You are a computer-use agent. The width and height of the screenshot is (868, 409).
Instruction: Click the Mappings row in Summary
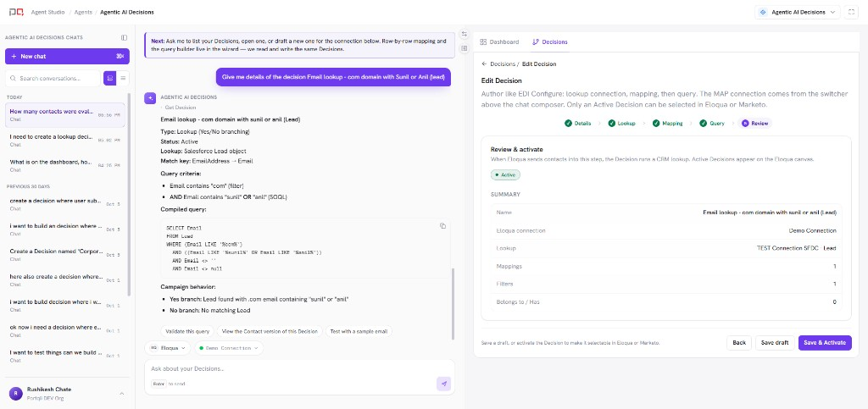666,267
